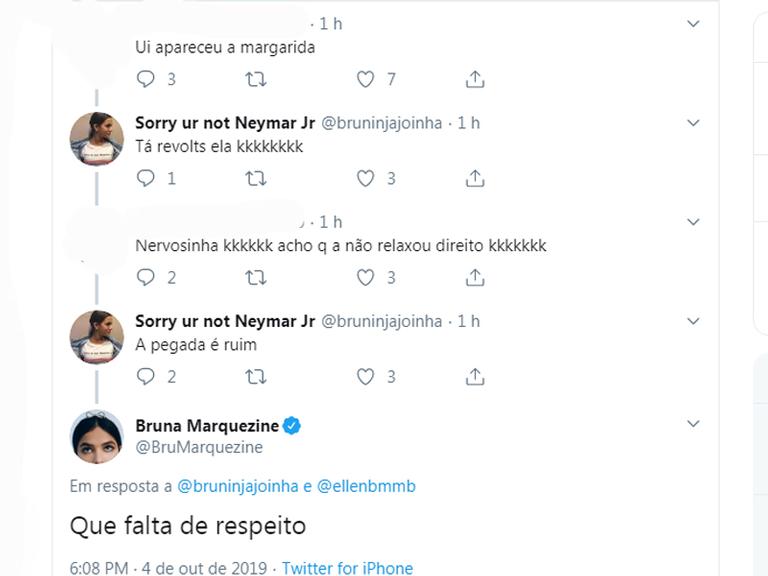The image size is (768, 576).
Task: Like the "Nervosinha kkkkkk" tweet
Action: [365, 277]
